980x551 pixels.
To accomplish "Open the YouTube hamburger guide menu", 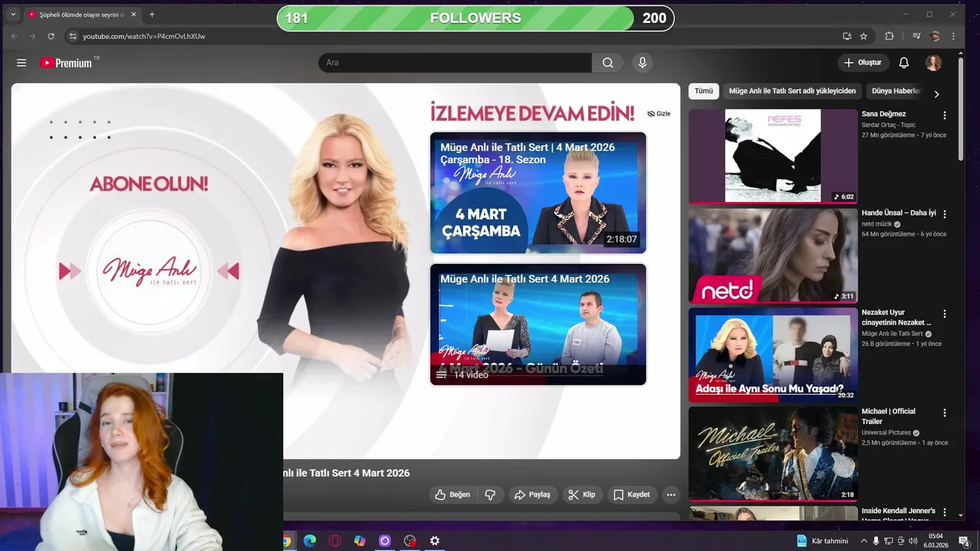I will coord(21,63).
